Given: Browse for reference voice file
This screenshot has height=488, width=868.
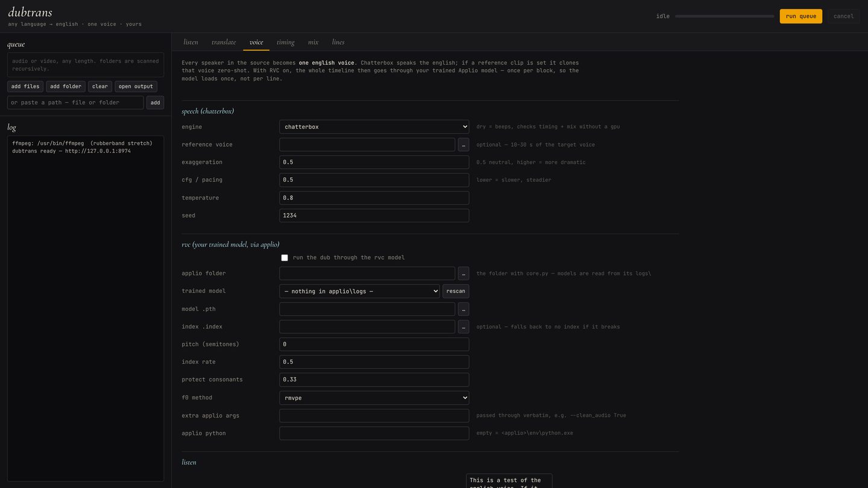Looking at the screenshot, I should [x=464, y=145].
